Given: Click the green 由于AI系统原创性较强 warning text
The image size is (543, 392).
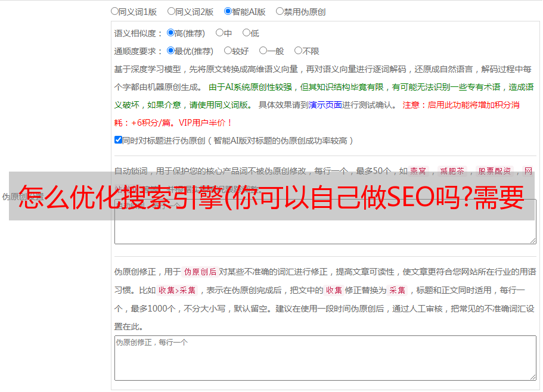Looking at the screenshot, I should coord(250,87).
